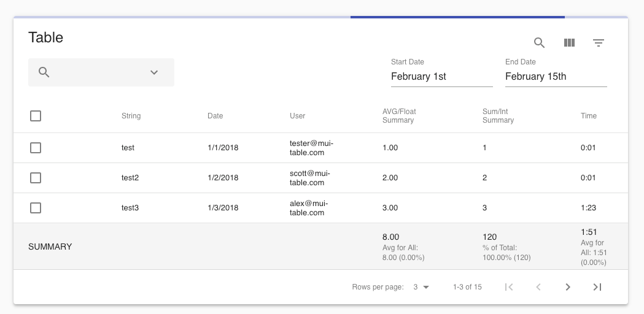
Task: Go to the next page
Action: pos(568,287)
